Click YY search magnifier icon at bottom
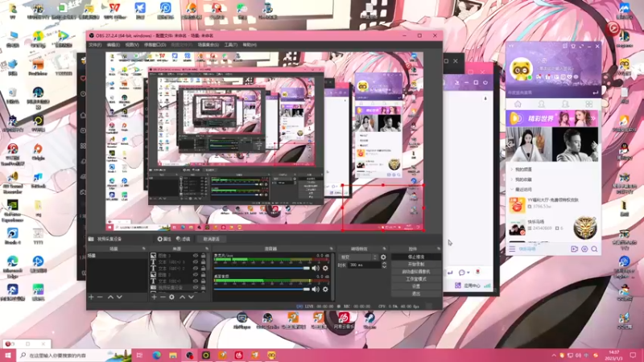The height and width of the screenshot is (362, 644). point(594,249)
